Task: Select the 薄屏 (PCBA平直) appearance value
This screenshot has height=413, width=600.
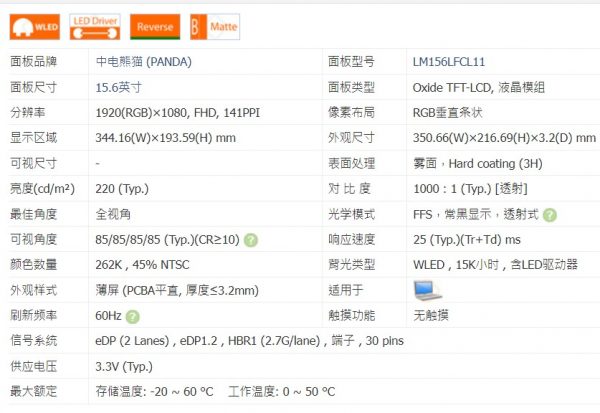Action: point(177,290)
